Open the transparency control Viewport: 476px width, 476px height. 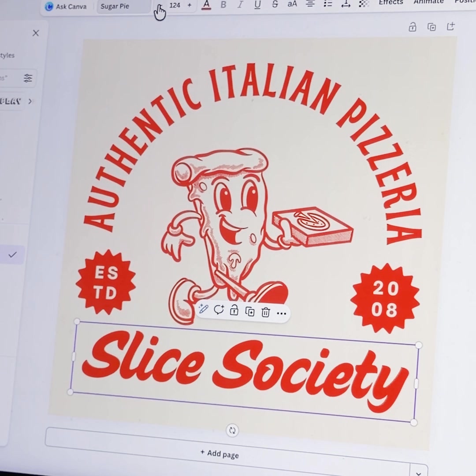coord(364,3)
